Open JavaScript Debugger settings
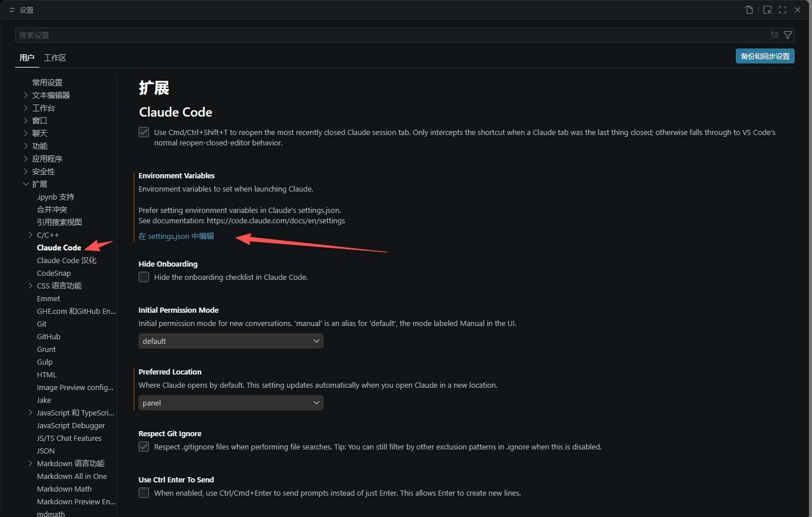Image resolution: width=812 pixels, height=517 pixels. [x=71, y=425]
